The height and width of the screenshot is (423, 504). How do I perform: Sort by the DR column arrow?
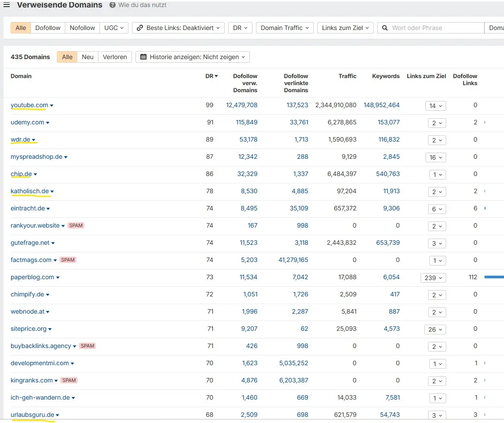click(216, 76)
